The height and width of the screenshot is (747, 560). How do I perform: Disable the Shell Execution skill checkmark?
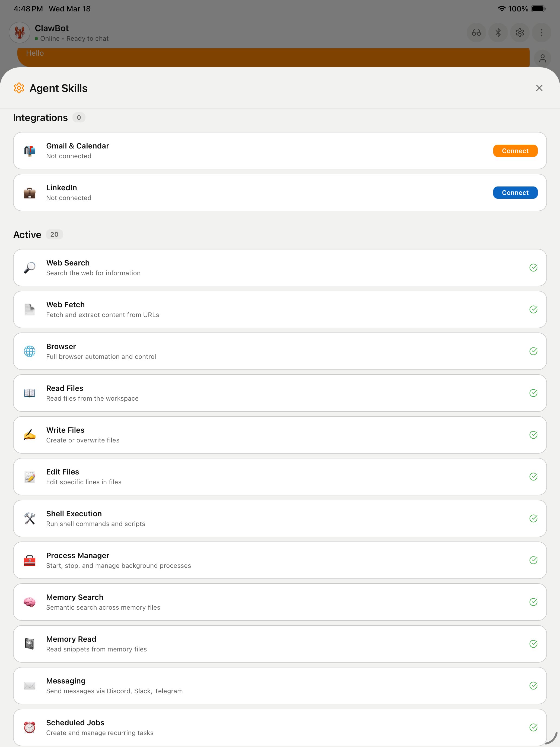(x=533, y=518)
